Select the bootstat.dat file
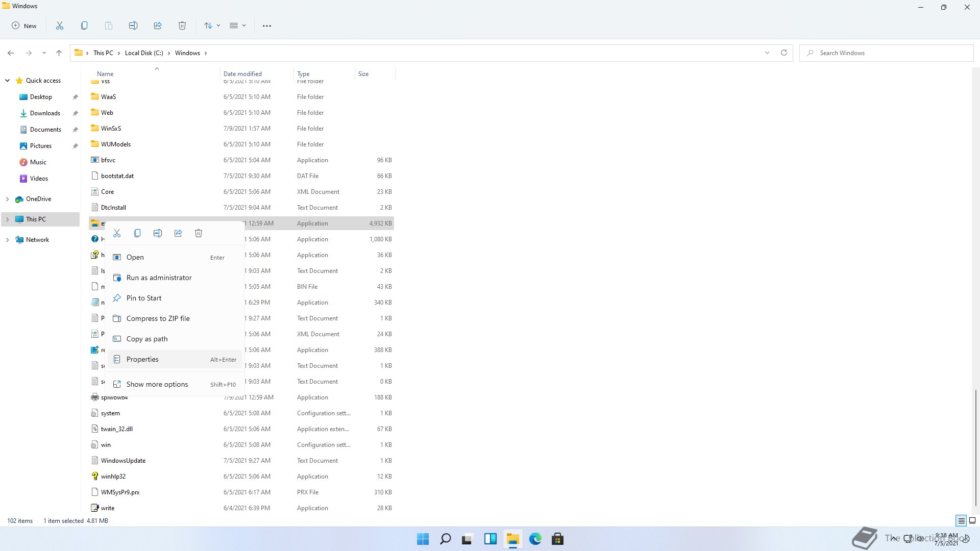Viewport: 980px width, 551px height. (241, 176)
